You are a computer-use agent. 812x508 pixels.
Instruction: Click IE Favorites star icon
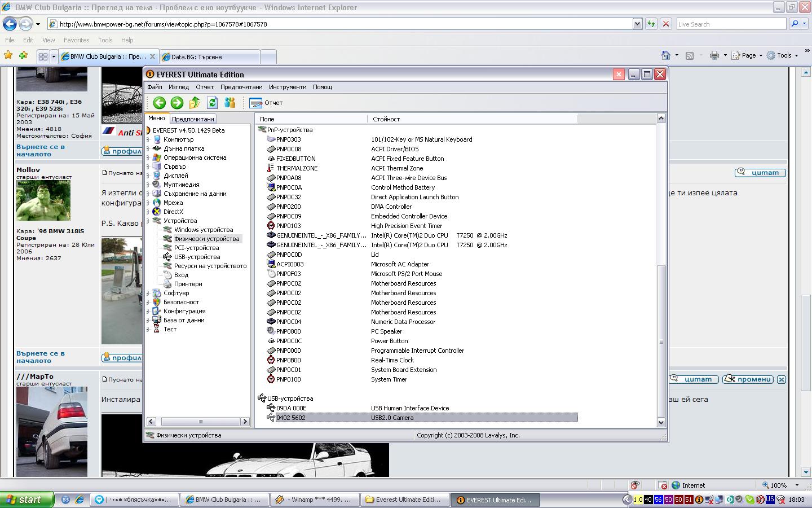coord(8,55)
